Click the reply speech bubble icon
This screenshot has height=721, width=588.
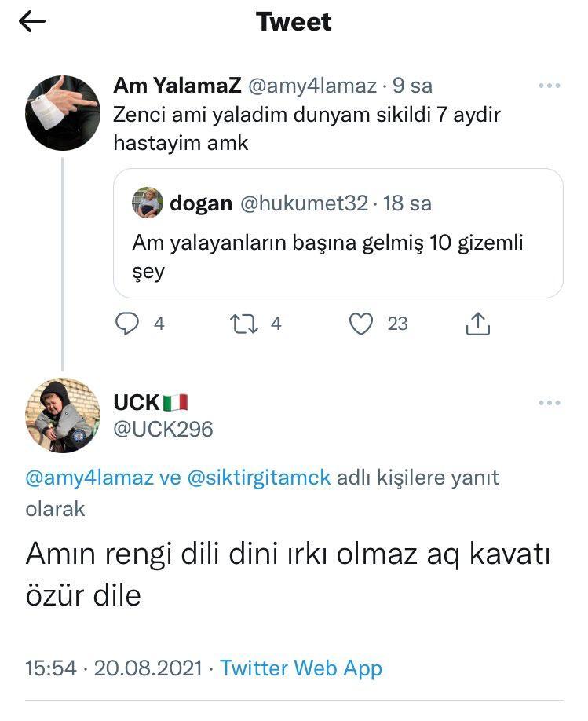coord(127,324)
